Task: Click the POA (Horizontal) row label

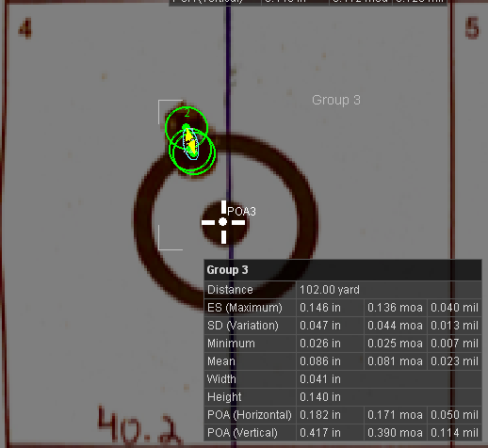Action: pyautogui.click(x=250, y=415)
